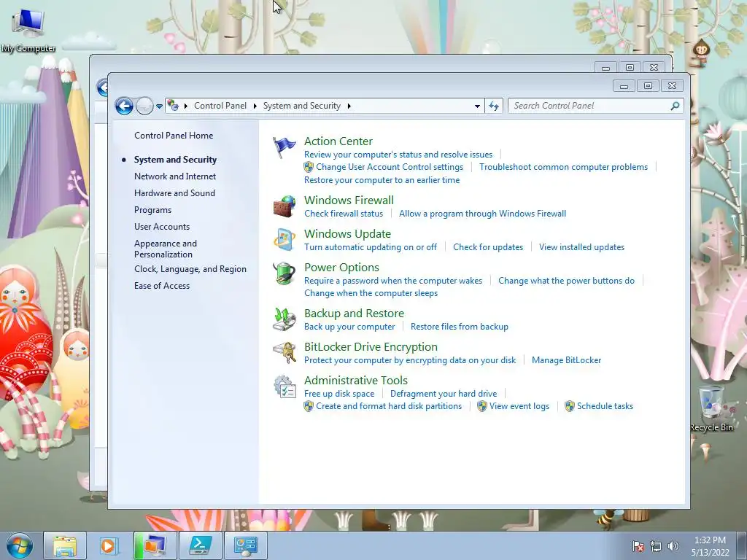Click the taskbar clock showing 1:32 PM

coord(710,546)
